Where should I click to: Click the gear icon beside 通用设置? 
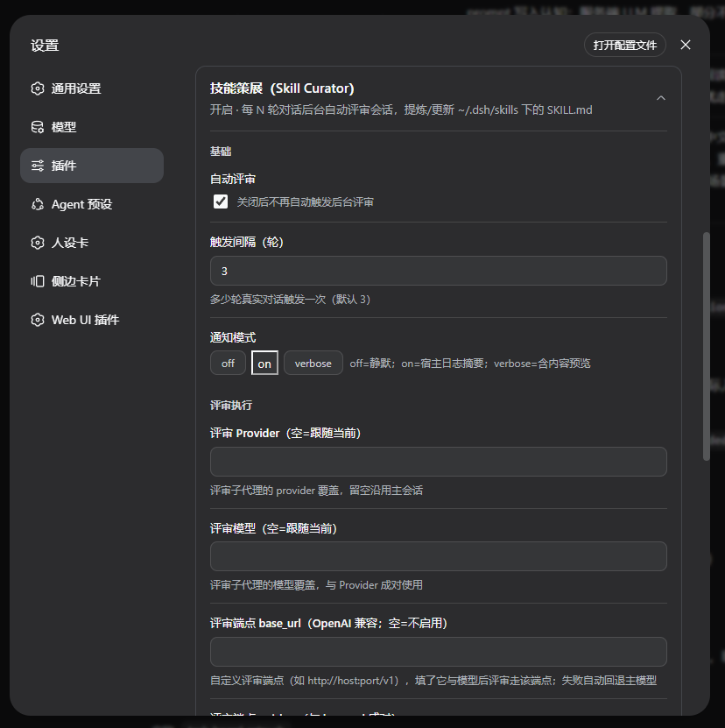click(38, 88)
